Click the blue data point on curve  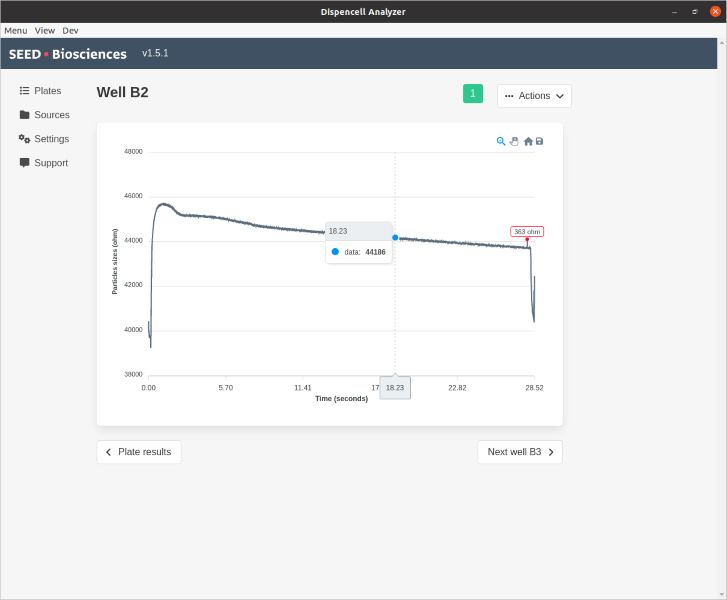point(395,238)
